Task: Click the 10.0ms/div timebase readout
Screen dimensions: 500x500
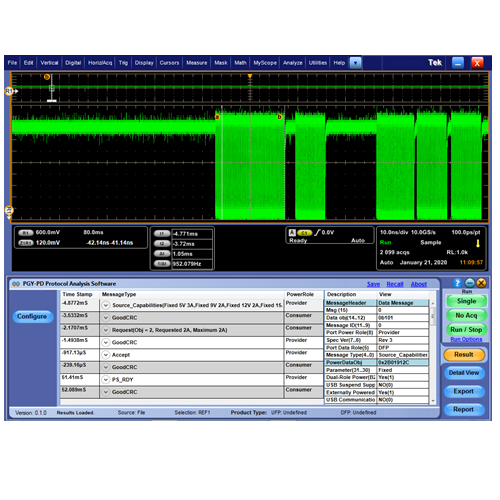Action: pyautogui.click(x=394, y=232)
